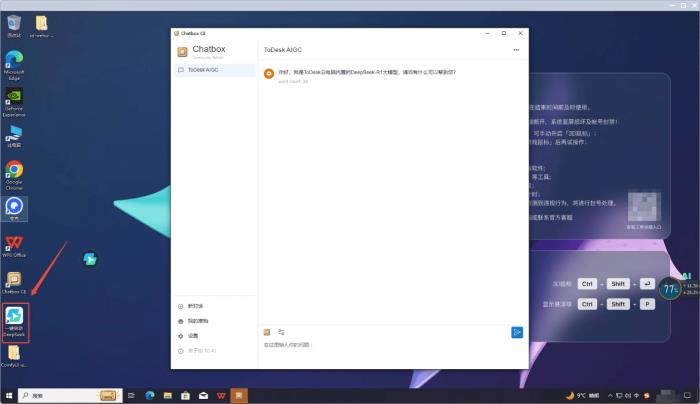Toggle the Chinese IME indicator in tray
The image size is (700, 404).
tap(637, 396)
